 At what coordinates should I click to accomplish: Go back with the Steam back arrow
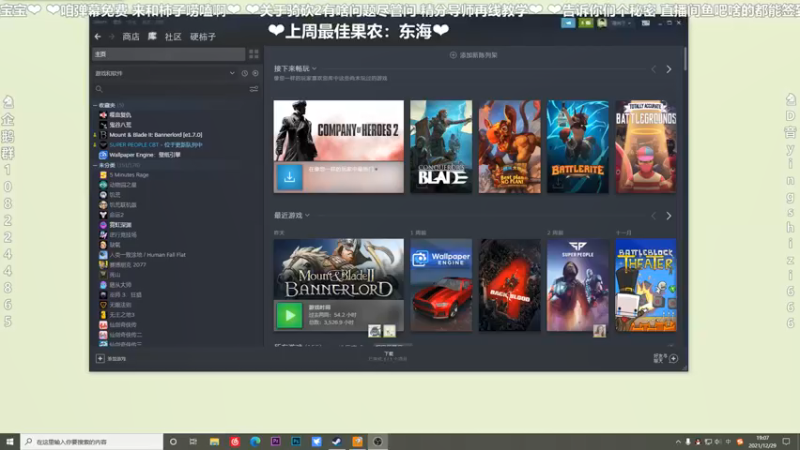pos(97,37)
